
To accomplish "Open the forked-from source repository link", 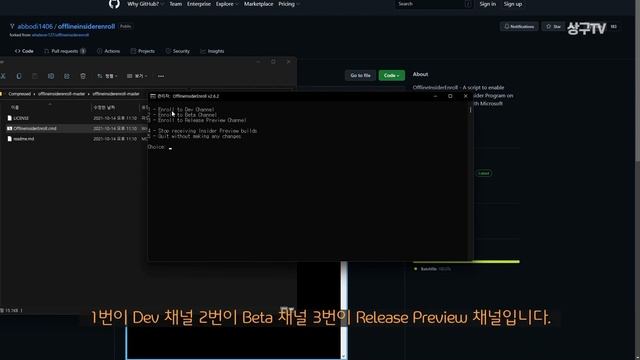I will [x=60, y=35].
